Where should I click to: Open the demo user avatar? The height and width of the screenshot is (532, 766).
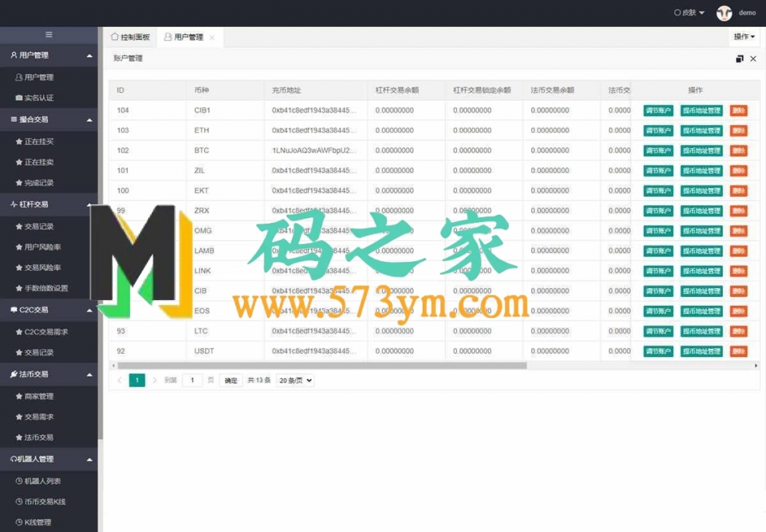[724, 13]
